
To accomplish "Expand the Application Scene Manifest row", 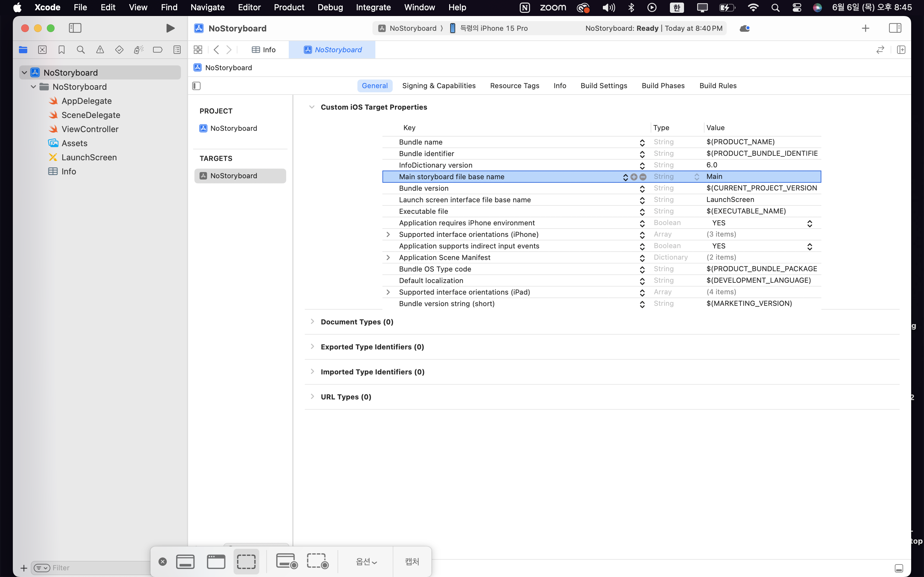I will tap(388, 258).
